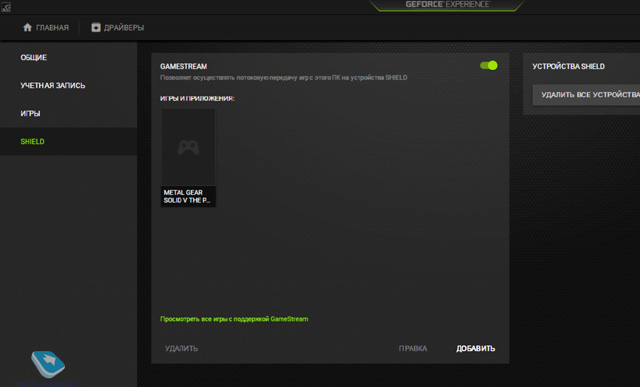This screenshot has height=387, width=640.
Task: Click the GAMESTREAM heading
Action: coord(184,66)
